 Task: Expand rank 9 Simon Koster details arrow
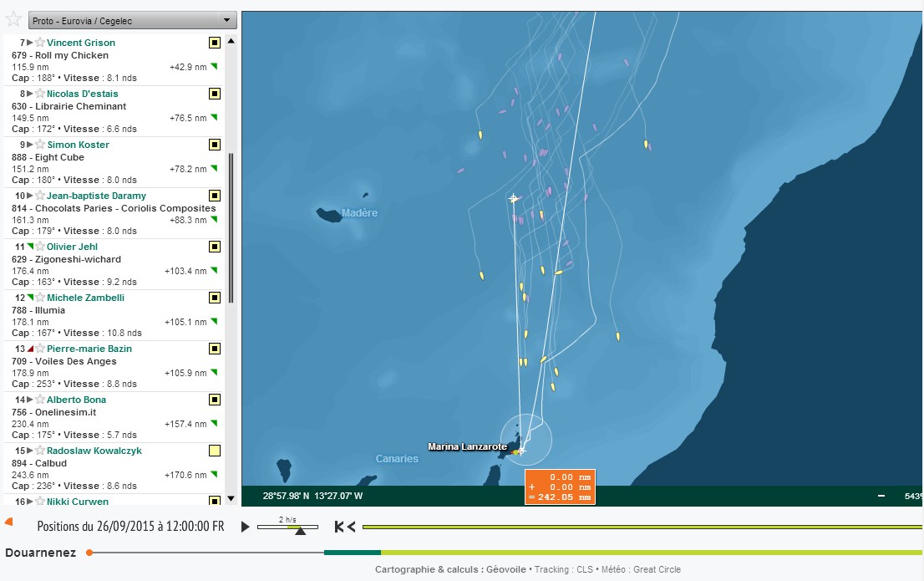click(x=30, y=145)
